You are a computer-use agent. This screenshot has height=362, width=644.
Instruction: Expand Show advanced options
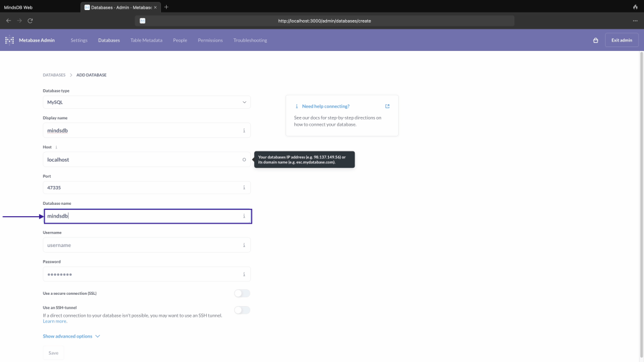coord(71,336)
